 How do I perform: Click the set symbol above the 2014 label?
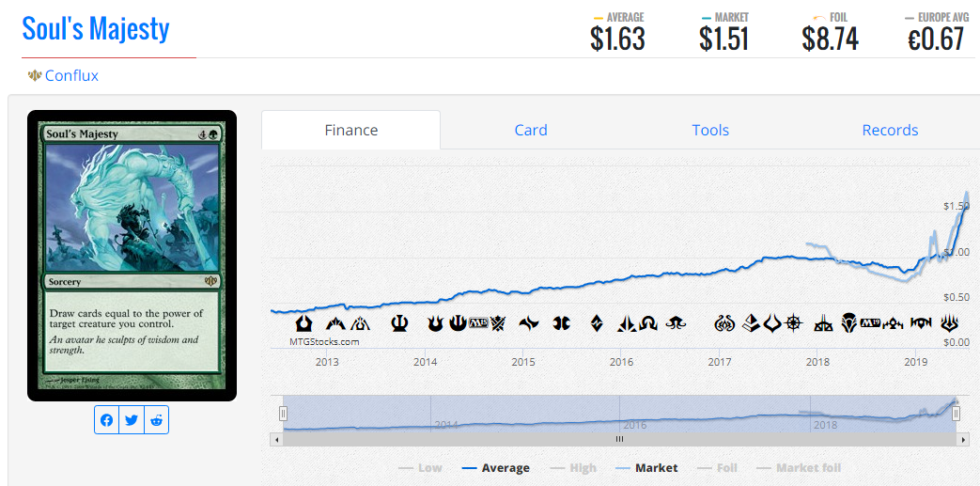[x=435, y=323]
